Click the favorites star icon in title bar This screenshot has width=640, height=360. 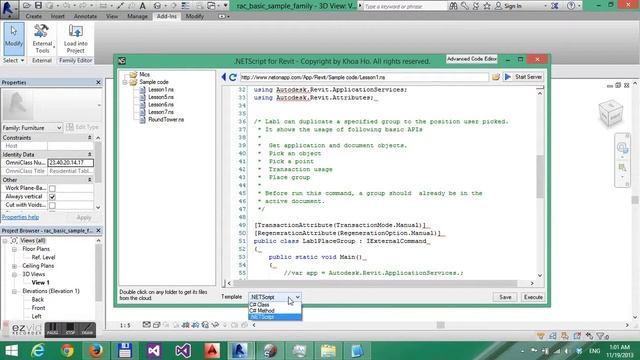tap(487, 6)
